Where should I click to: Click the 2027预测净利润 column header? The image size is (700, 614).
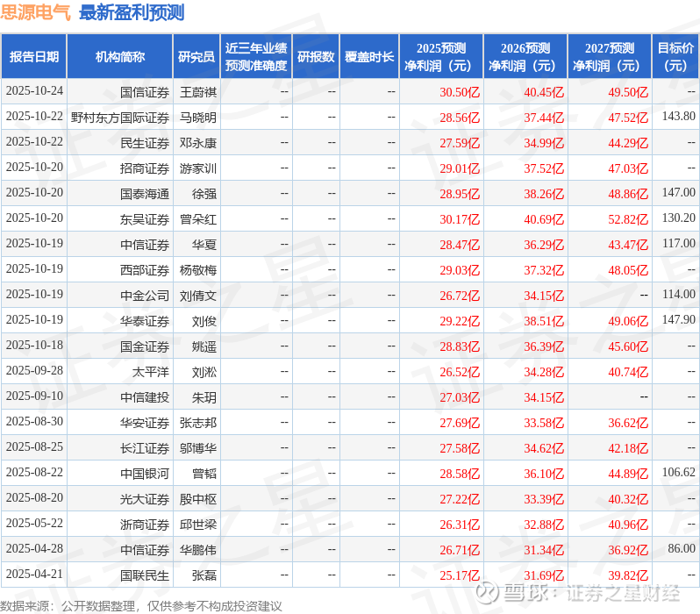[x=610, y=57]
